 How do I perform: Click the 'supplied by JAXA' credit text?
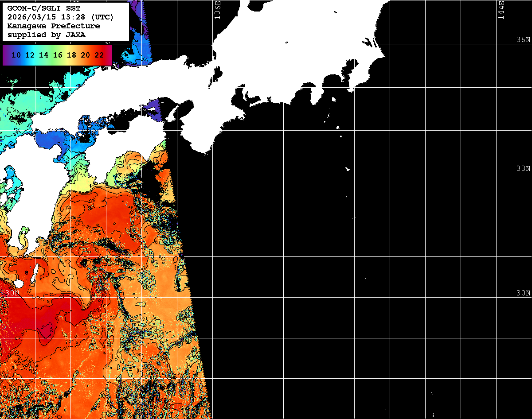click(x=47, y=35)
